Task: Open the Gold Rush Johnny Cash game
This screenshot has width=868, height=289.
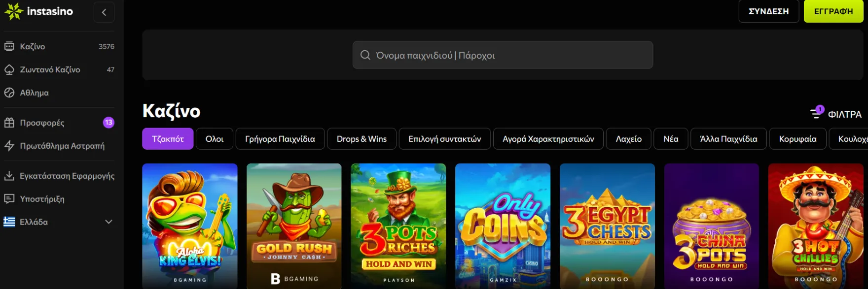Action: click(x=294, y=226)
